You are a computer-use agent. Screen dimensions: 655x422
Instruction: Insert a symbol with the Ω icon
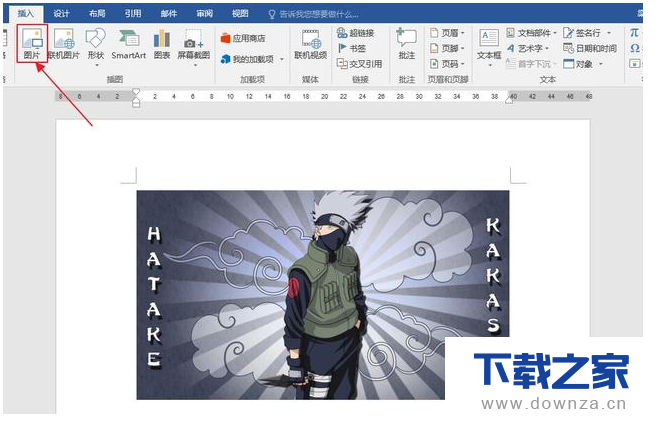click(635, 48)
